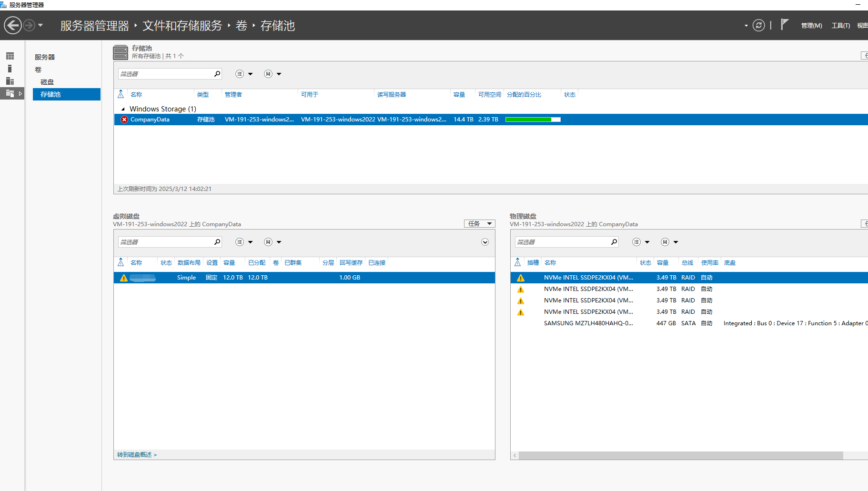Open navigation history dropdown beside arrows
This screenshot has width=868, height=491.
tap(40, 25)
